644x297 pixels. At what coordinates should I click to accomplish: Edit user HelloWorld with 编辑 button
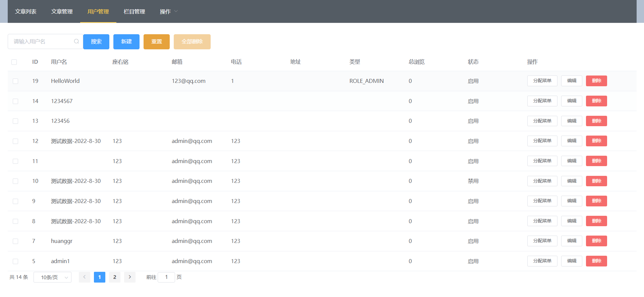click(572, 81)
